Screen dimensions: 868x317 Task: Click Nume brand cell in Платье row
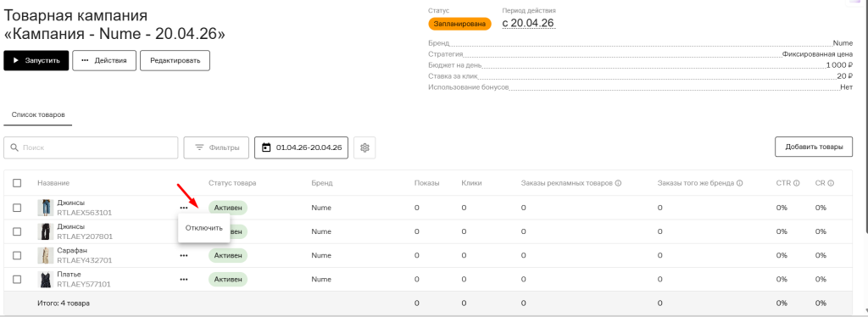[x=321, y=280]
